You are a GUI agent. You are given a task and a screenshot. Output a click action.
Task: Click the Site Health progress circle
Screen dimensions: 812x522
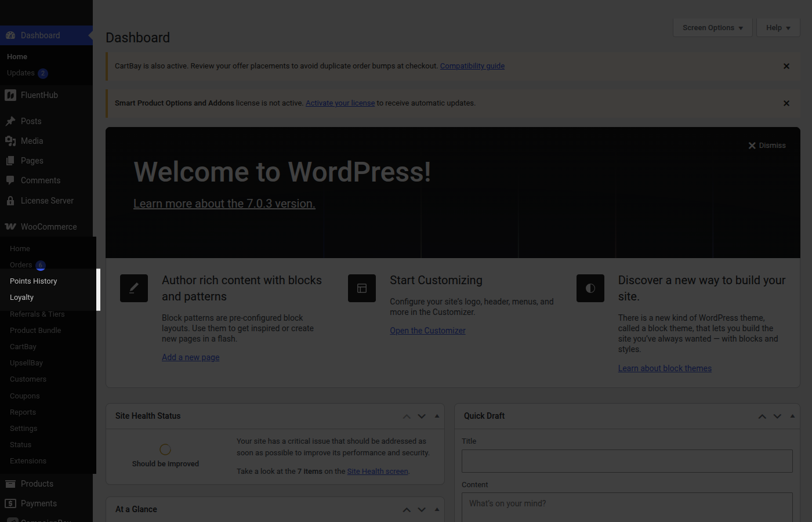pos(165,449)
